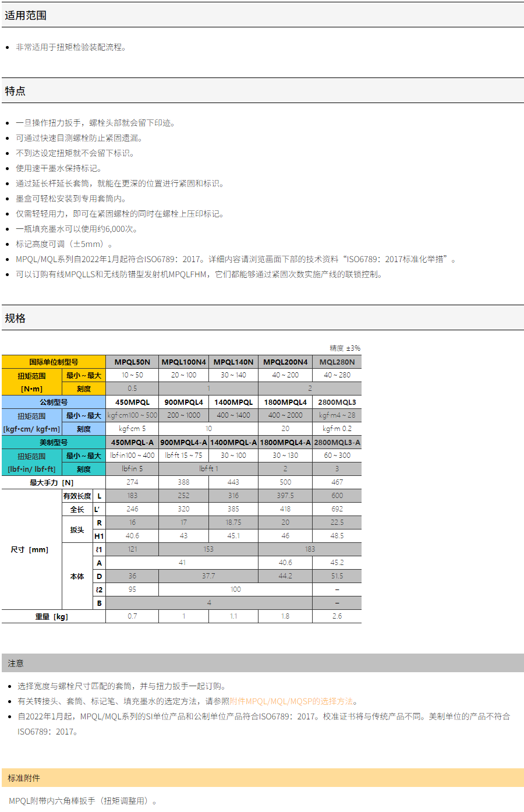Click the 国际单位制型号 table header
524x812 pixels.
(54, 362)
